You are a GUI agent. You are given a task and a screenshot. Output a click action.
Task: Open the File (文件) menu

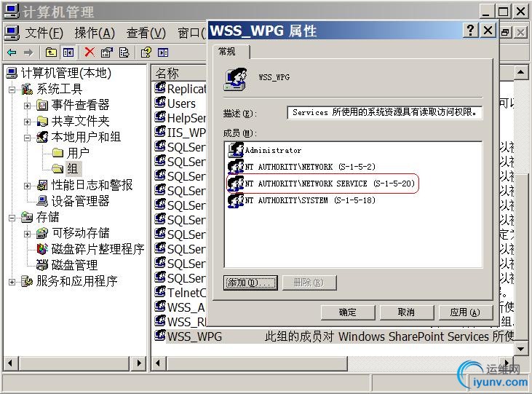coord(44,34)
